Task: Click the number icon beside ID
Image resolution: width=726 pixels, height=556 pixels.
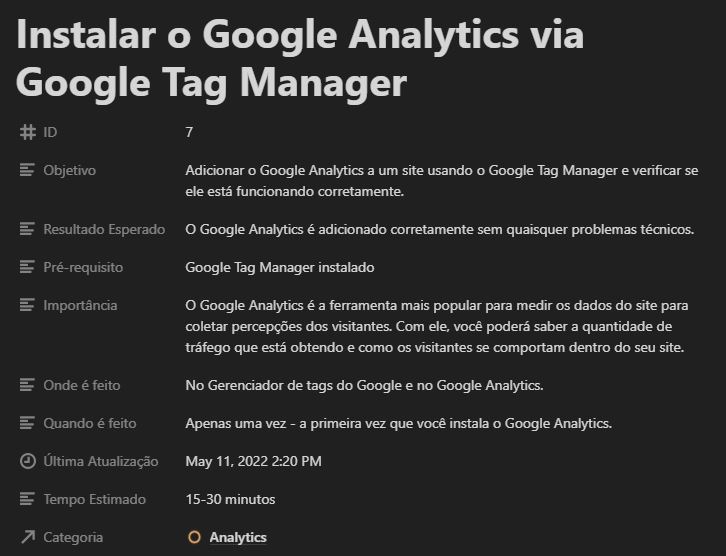Action: click(27, 132)
